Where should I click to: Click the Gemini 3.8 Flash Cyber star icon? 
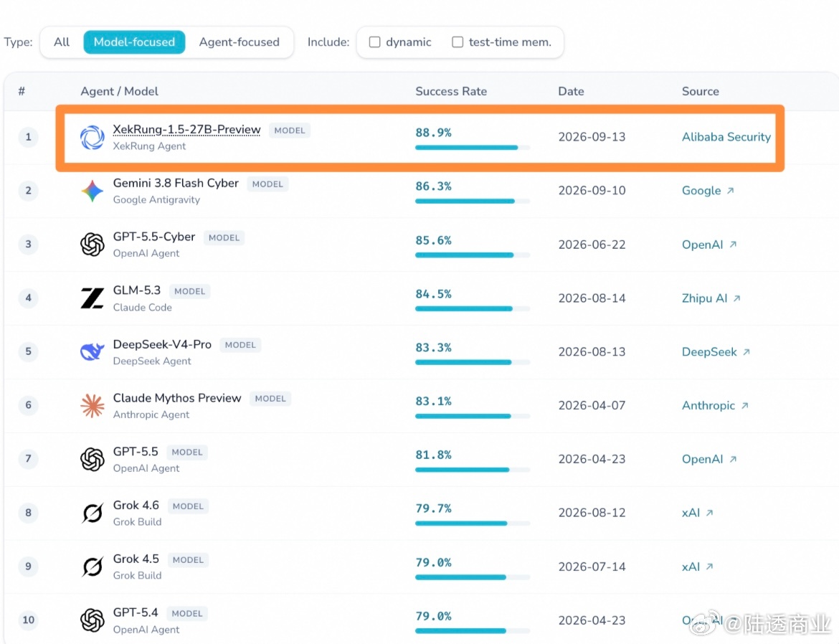click(92, 191)
